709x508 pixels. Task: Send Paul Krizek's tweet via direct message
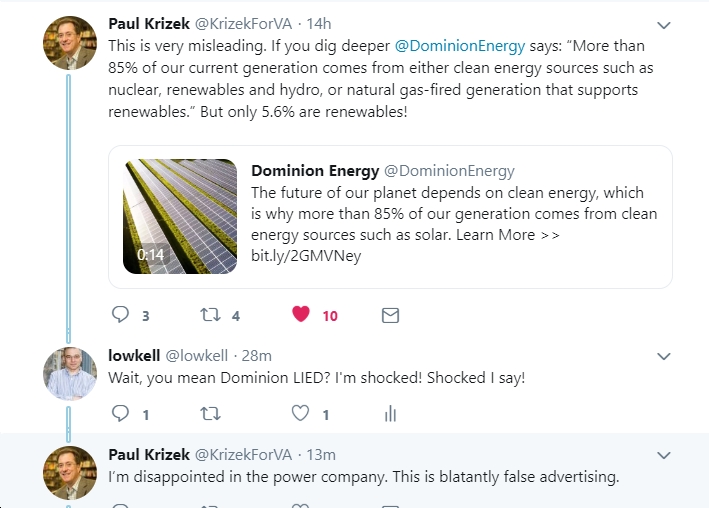point(390,315)
